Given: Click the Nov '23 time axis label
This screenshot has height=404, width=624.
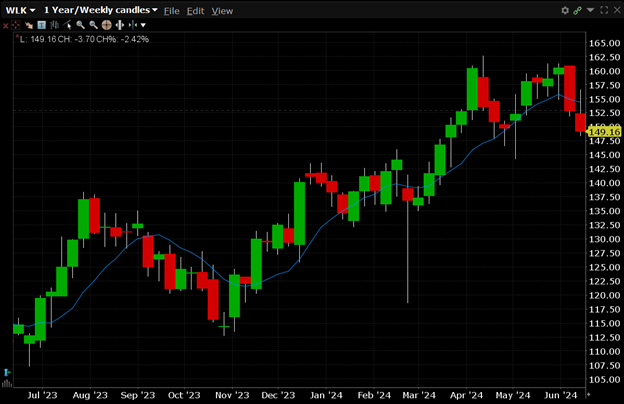Looking at the screenshot, I should click(x=232, y=395).
